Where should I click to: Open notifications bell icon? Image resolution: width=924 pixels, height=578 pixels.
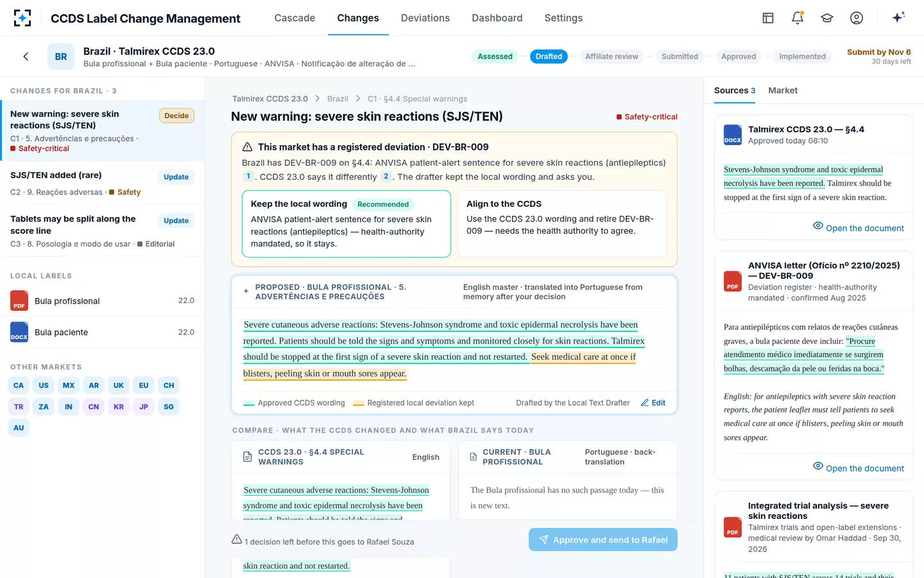798,18
